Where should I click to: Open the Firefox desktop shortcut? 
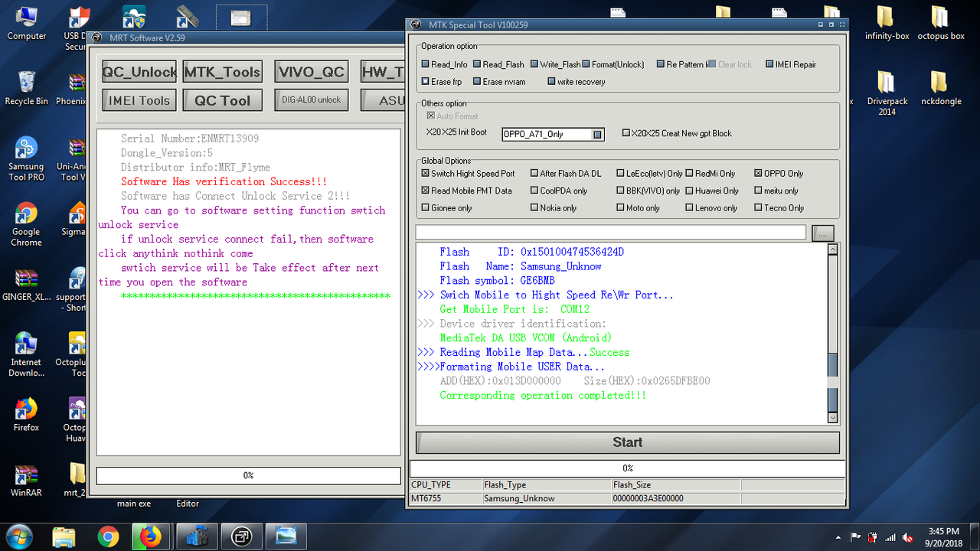26,415
